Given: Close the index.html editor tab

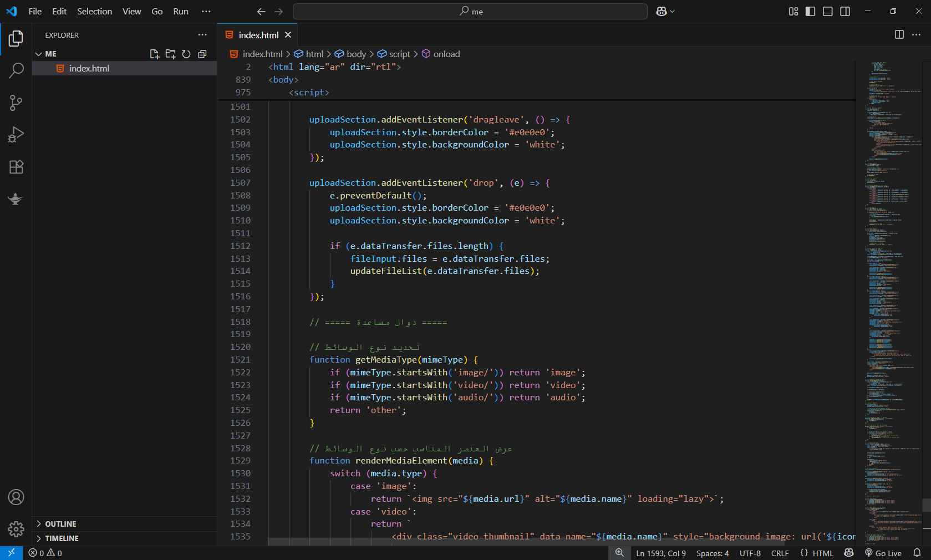Looking at the screenshot, I should (288, 35).
